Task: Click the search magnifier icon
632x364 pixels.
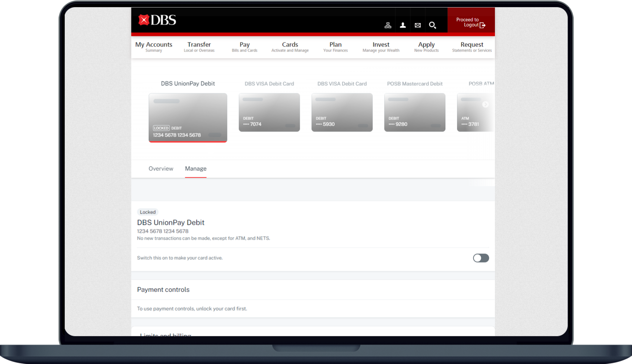Action: point(433,25)
